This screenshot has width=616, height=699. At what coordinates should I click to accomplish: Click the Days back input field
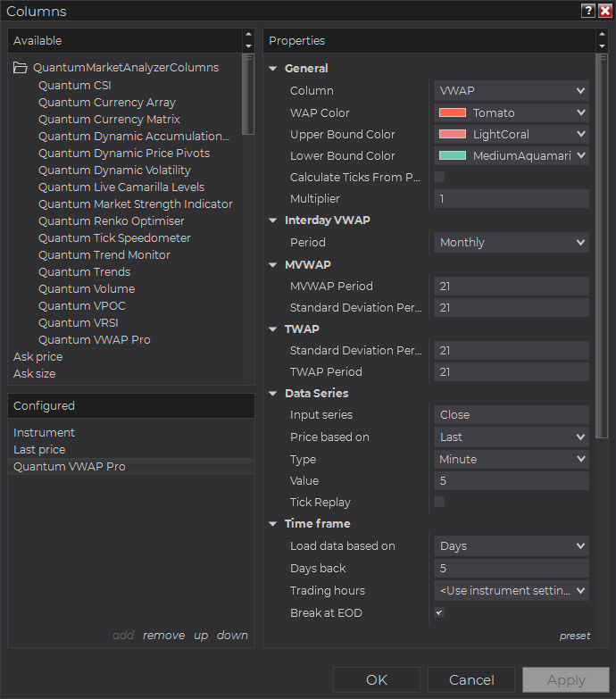pyautogui.click(x=512, y=568)
